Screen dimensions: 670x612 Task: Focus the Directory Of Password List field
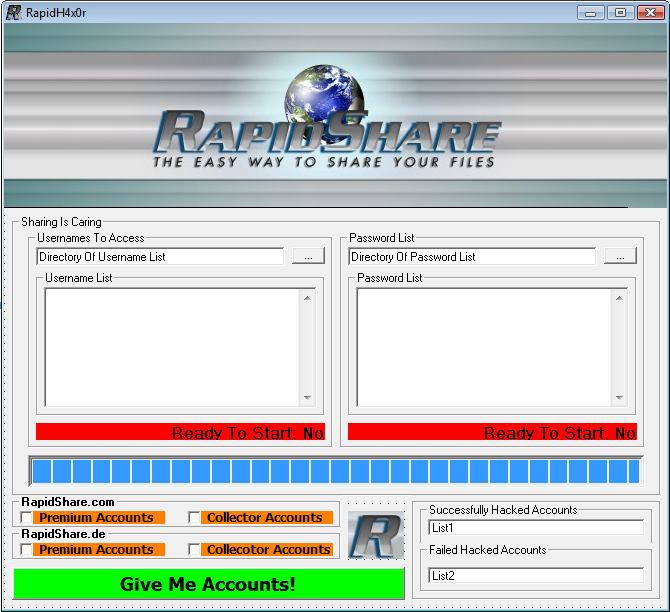point(472,256)
